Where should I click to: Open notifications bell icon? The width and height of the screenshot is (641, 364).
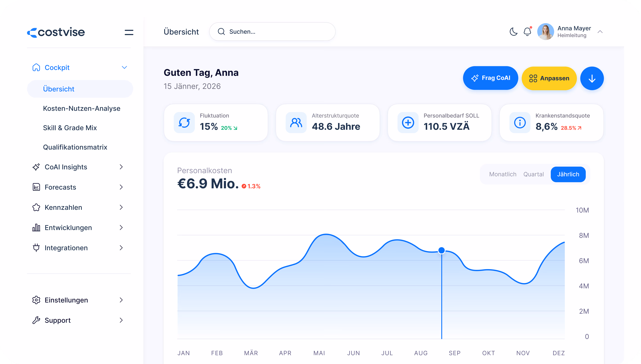tap(527, 32)
